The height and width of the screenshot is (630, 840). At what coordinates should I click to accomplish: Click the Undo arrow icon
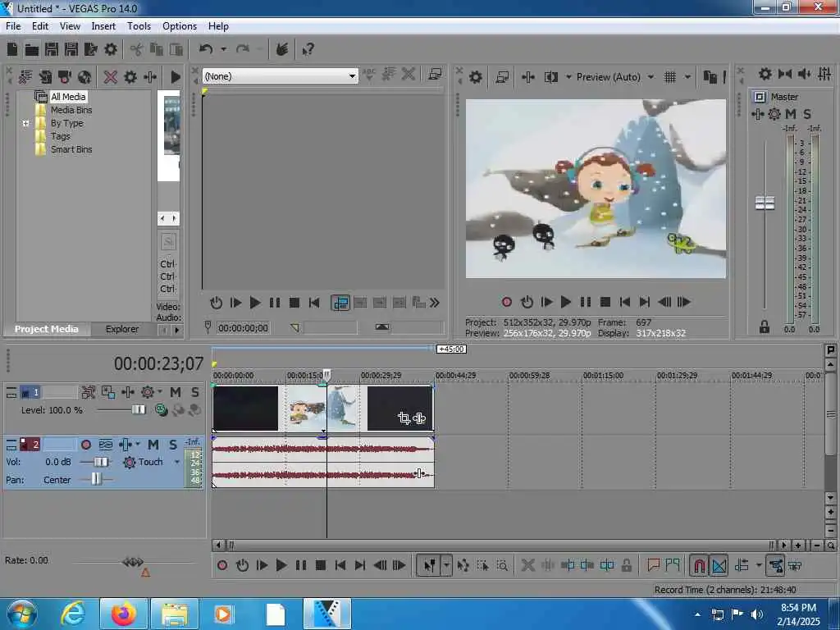click(x=206, y=49)
